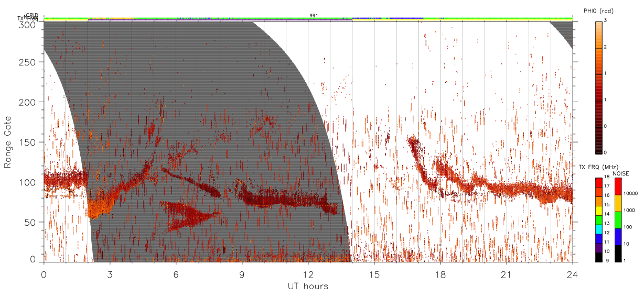Click the "NOISE" legend title
644x297 pixels.
point(621,173)
